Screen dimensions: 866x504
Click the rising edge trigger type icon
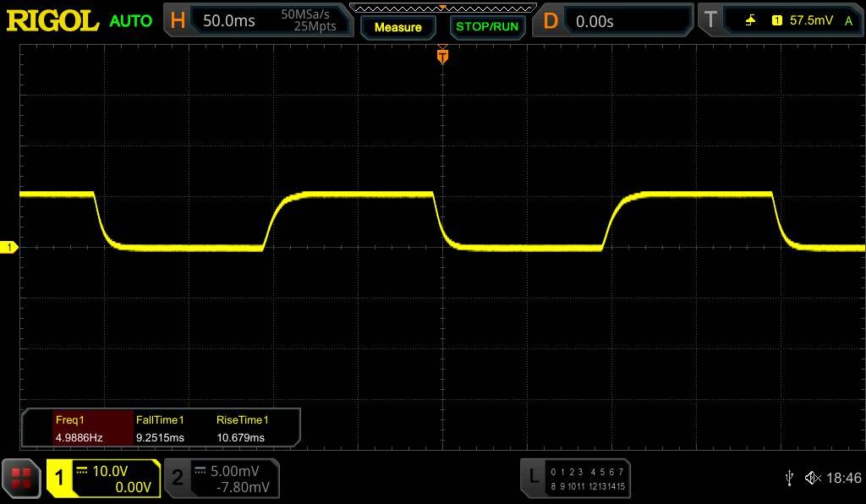[x=749, y=20]
